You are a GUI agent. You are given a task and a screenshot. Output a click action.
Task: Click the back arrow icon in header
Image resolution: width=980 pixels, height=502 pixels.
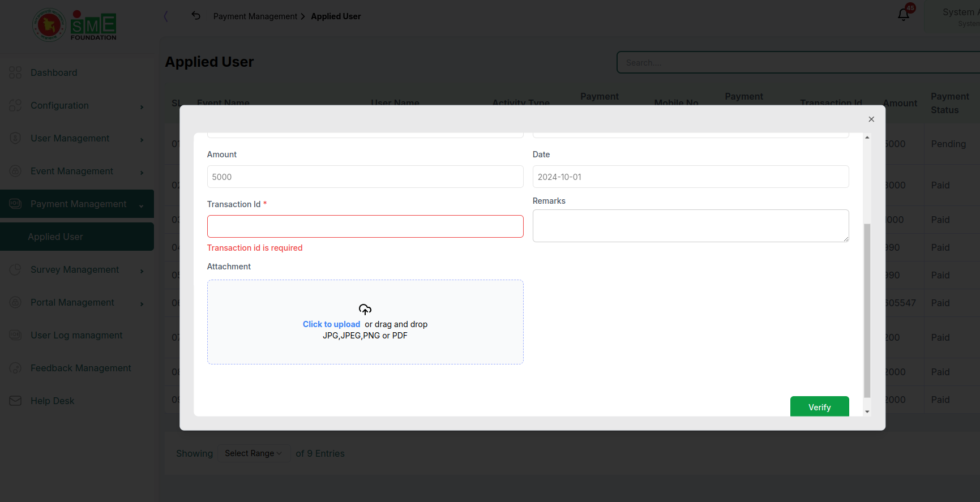(196, 16)
